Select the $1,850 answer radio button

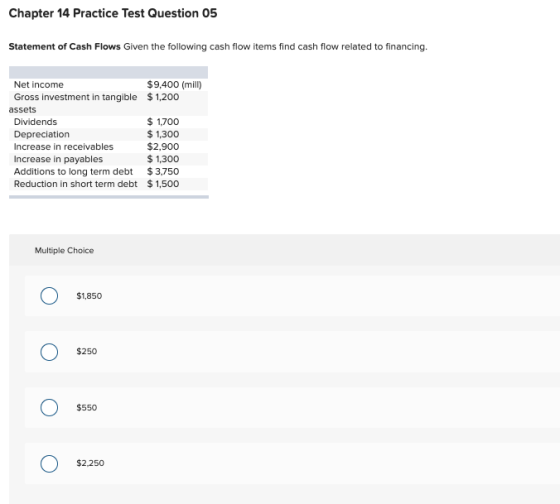pos(49,296)
